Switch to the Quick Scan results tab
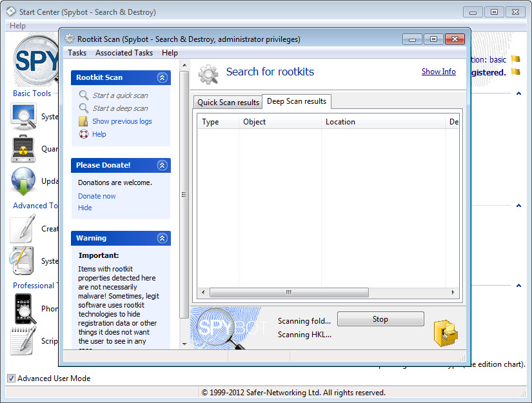The image size is (532, 403). (x=228, y=103)
